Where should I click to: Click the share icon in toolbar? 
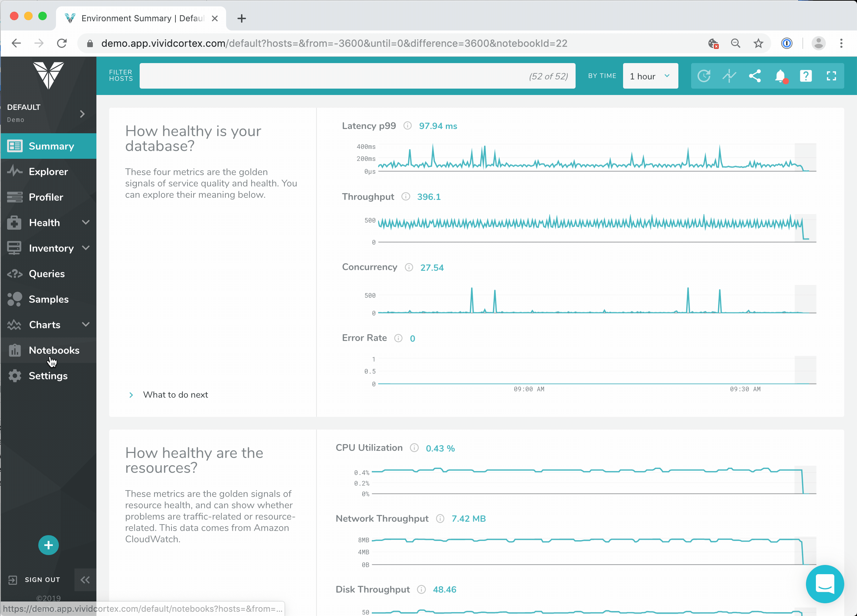click(x=755, y=76)
